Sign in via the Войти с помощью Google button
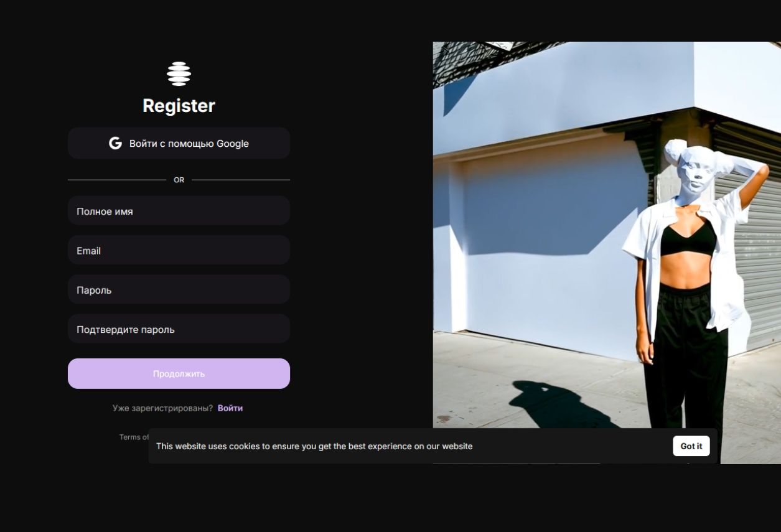The height and width of the screenshot is (532, 781). point(179,143)
